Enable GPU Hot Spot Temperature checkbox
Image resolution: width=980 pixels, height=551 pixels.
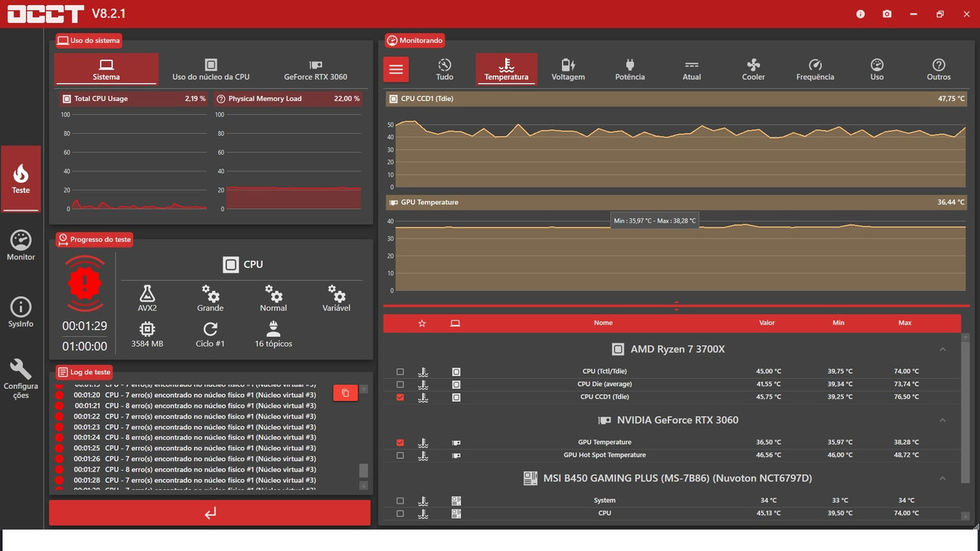click(400, 455)
